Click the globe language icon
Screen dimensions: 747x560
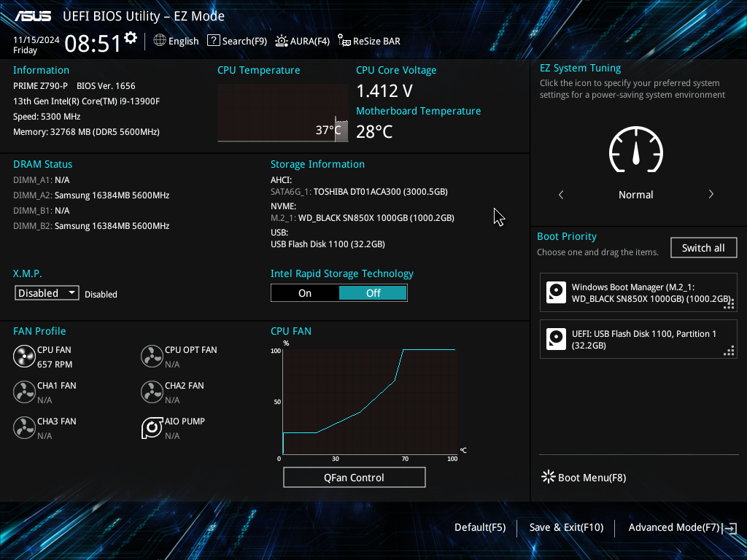(160, 41)
